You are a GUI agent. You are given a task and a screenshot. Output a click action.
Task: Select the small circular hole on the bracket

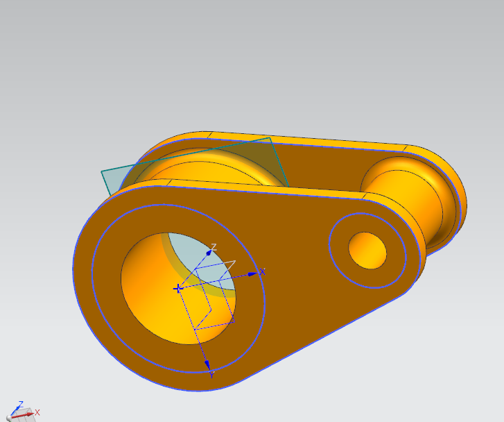click(367, 251)
